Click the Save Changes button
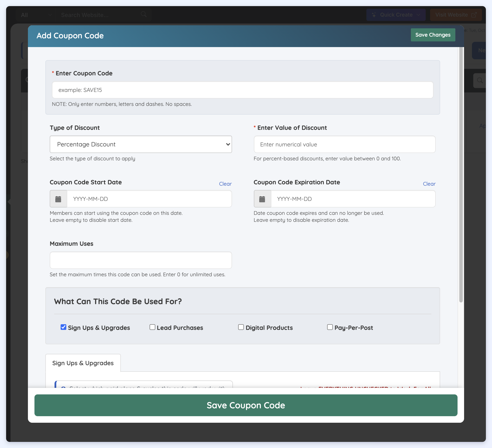The height and width of the screenshot is (448, 492). click(x=433, y=35)
